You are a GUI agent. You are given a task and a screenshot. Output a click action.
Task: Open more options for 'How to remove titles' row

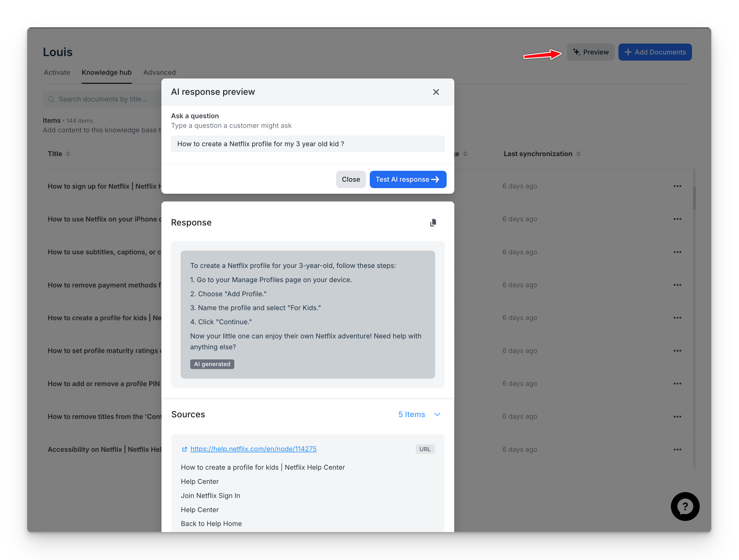[677, 416]
